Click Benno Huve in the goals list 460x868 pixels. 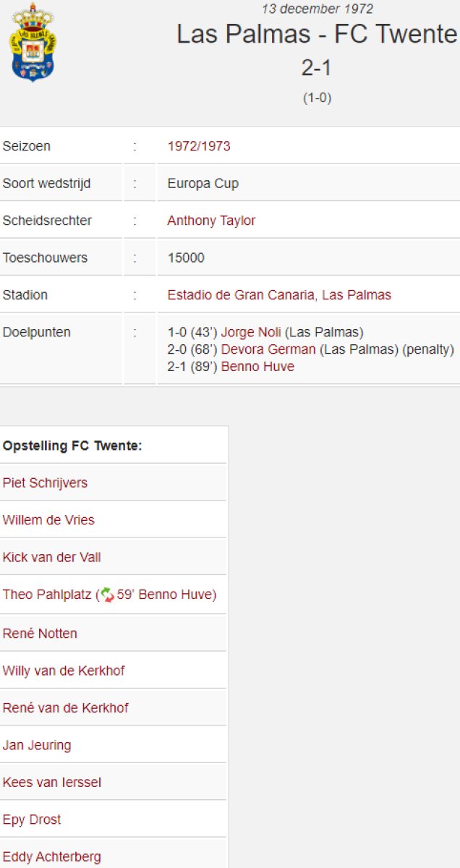pos(257,367)
